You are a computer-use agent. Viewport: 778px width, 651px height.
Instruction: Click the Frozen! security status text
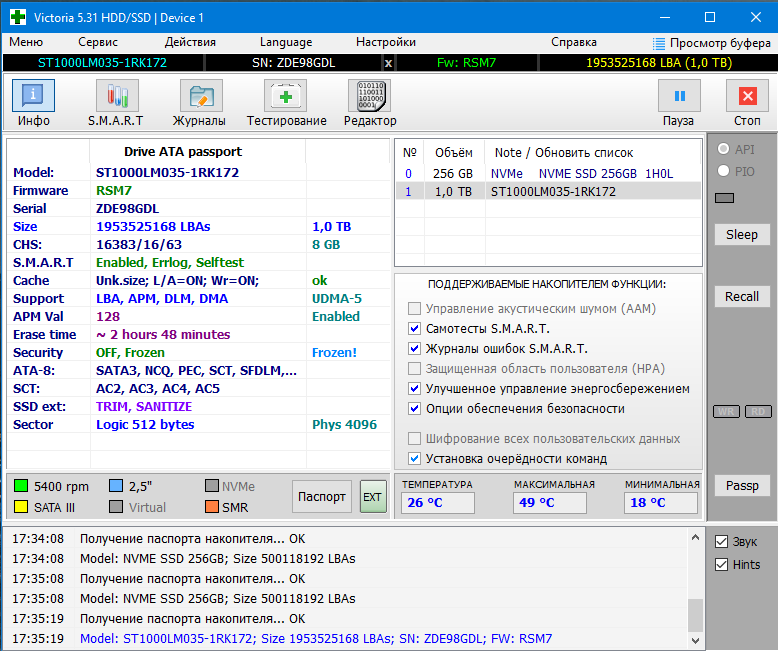point(334,353)
